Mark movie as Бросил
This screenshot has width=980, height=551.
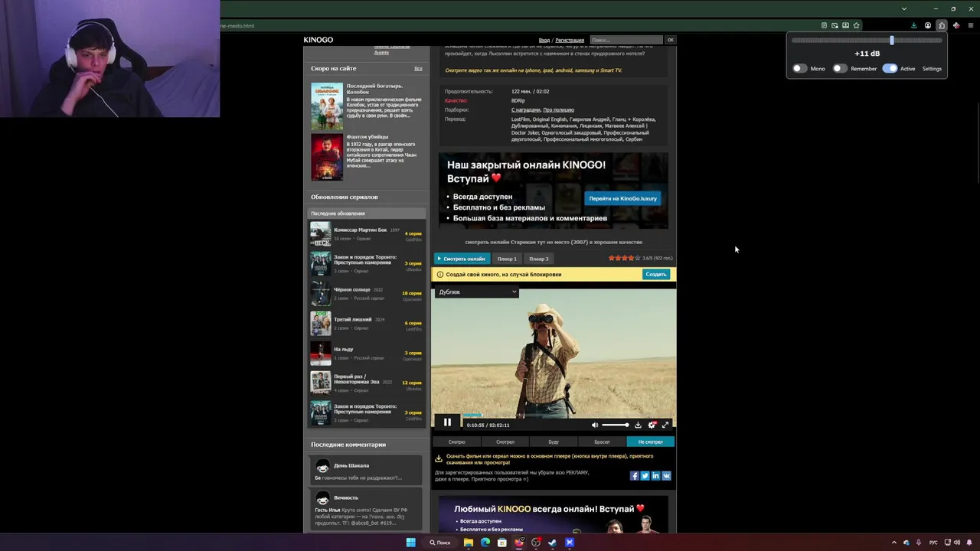click(602, 442)
